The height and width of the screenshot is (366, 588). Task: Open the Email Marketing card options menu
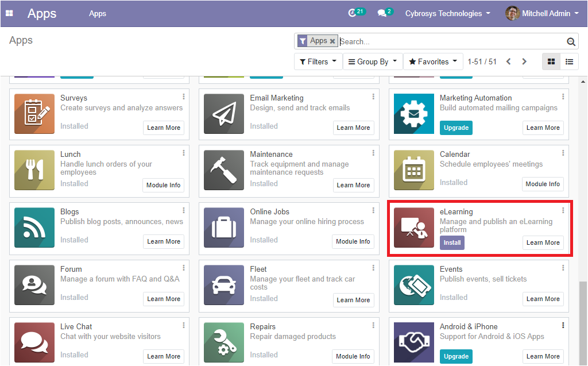(x=373, y=97)
